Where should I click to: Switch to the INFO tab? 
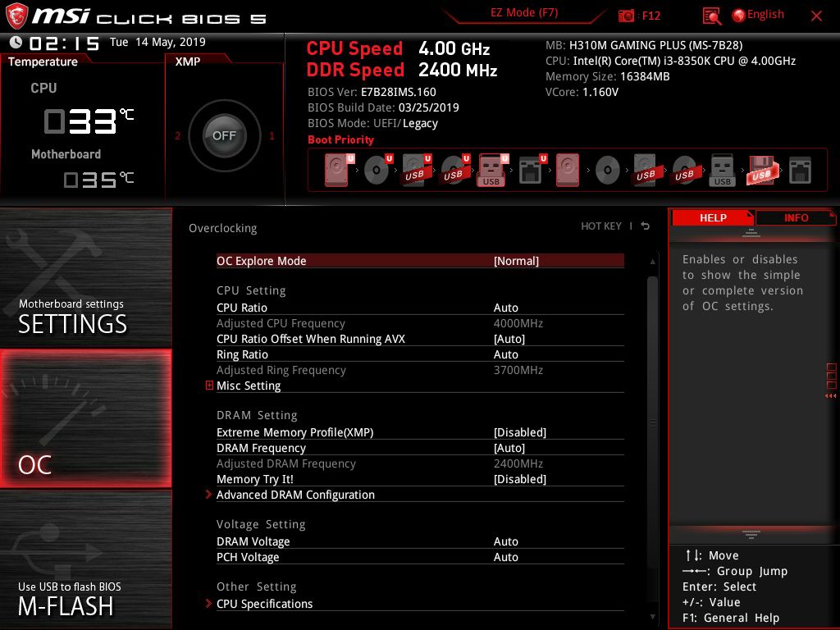click(x=796, y=217)
